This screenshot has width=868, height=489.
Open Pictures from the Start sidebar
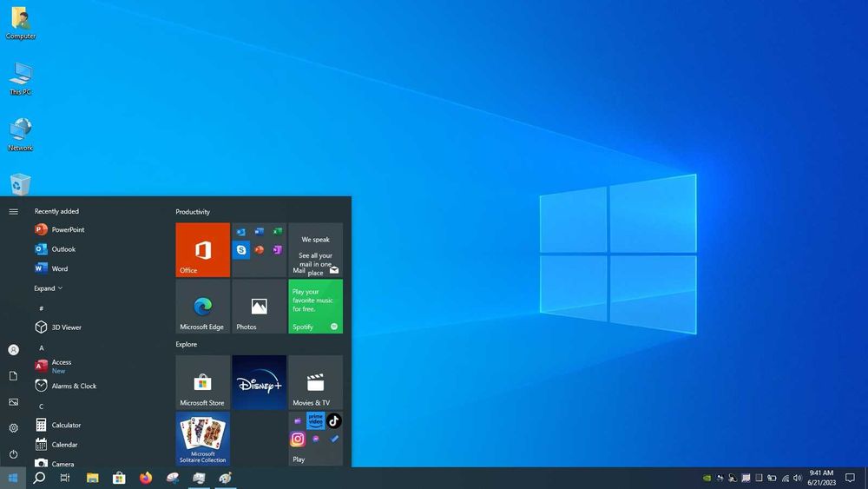point(13,402)
